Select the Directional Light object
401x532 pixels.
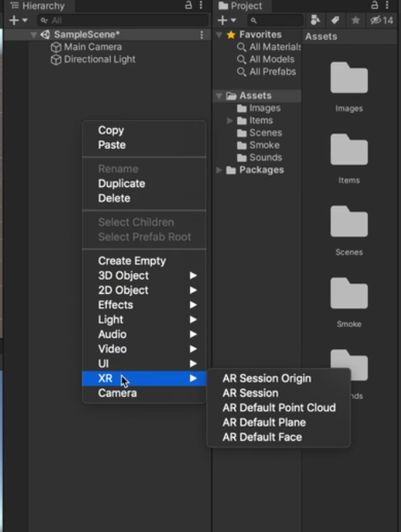pyautogui.click(x=93, y=59)
